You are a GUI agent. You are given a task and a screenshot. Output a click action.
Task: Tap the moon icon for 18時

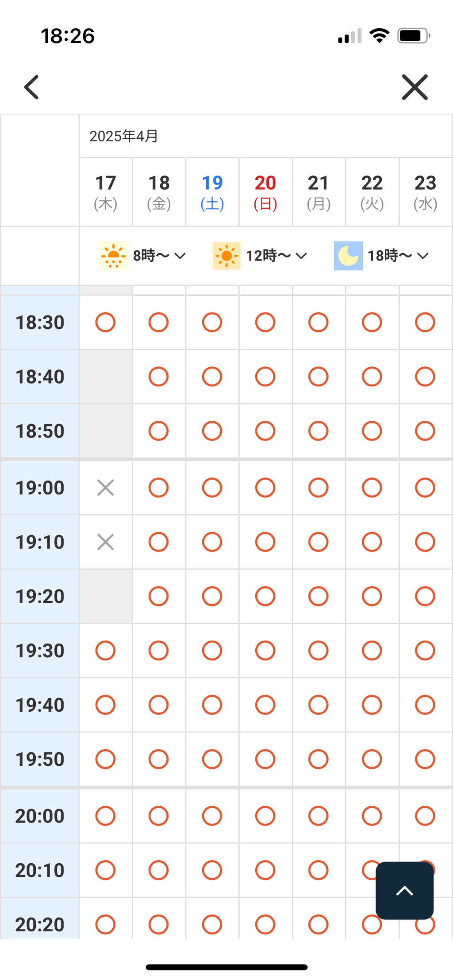coord(348,255)
